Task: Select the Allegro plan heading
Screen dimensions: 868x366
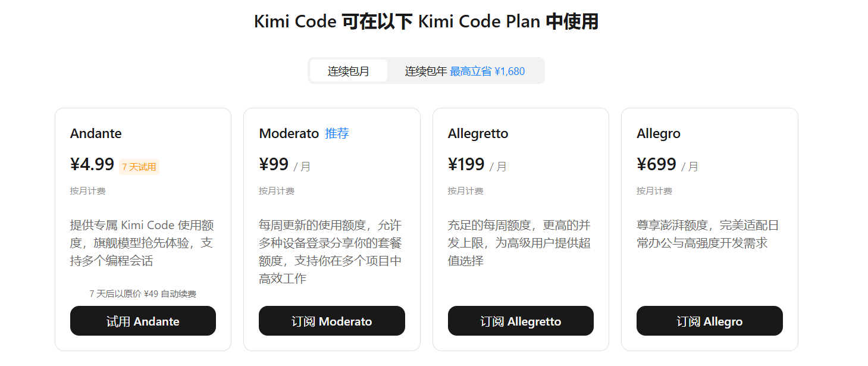Action: click(658, 134)
